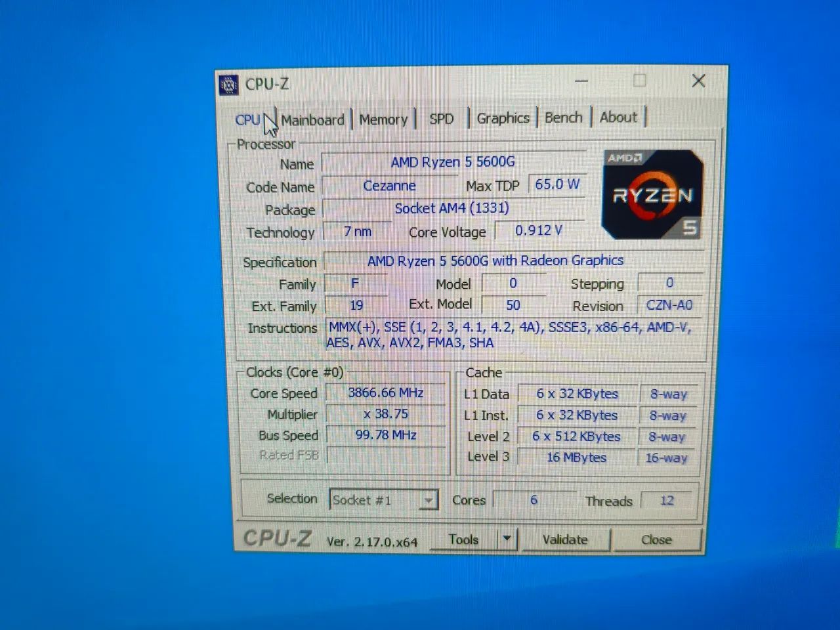Open the Graphics tab

point(503,118)
